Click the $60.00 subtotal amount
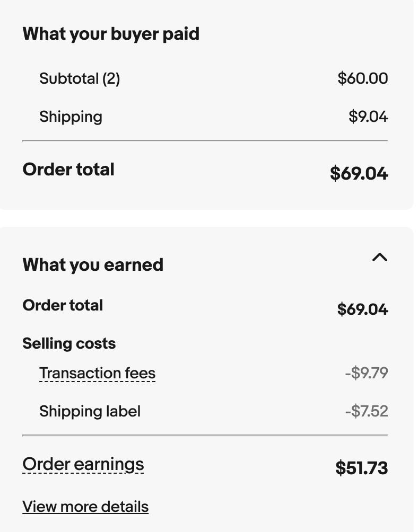Viewport: 418px width, 532px height. coord(362,78)
